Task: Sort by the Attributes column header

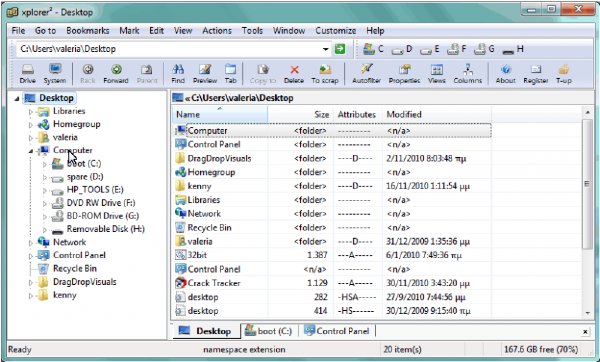Action: click(x=357, y=114)
